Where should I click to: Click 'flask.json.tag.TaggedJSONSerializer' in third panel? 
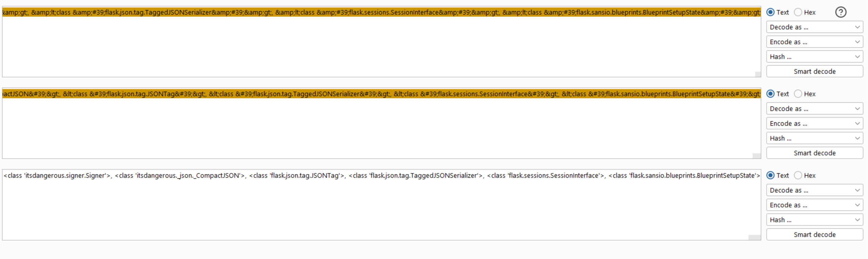pos(424,176)
